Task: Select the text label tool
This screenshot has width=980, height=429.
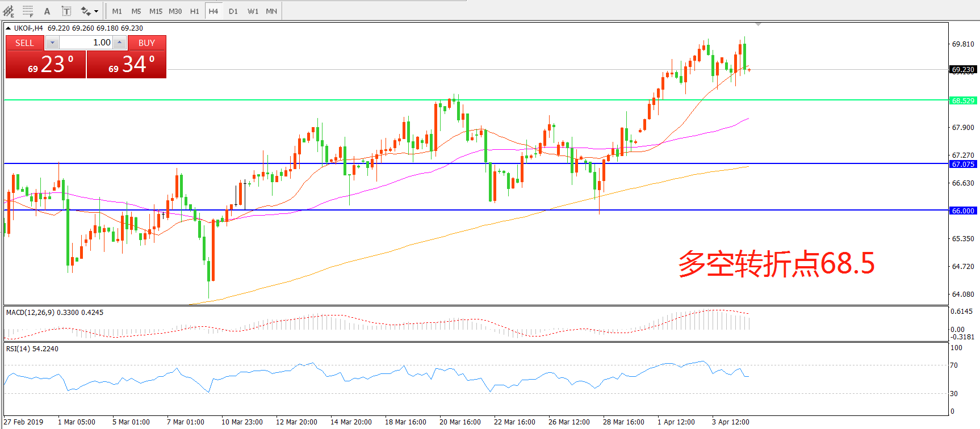Action: 66,11
